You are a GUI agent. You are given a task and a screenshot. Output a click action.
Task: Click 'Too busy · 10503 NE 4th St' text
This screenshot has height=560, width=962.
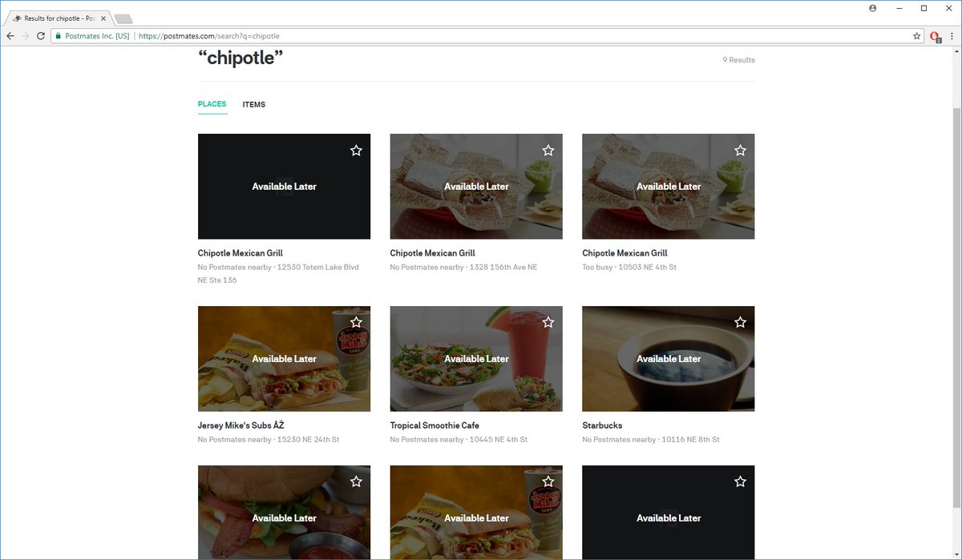click(x=629, y=267)
